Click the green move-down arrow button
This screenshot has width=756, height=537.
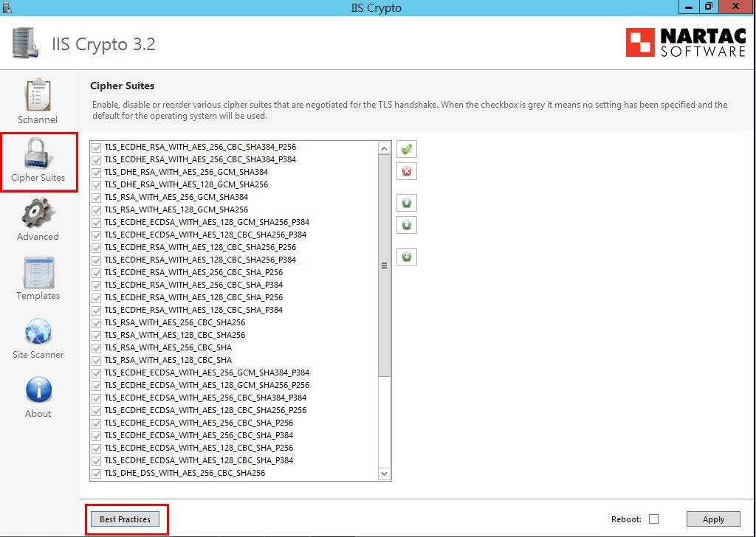[407, 225]
